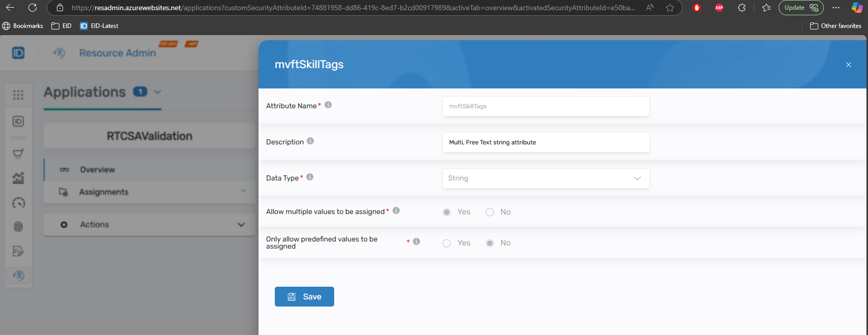The height and width of the screenshot is (335, 868).
Task: Open the browser Favorites list icon
Action: (766, 8)
